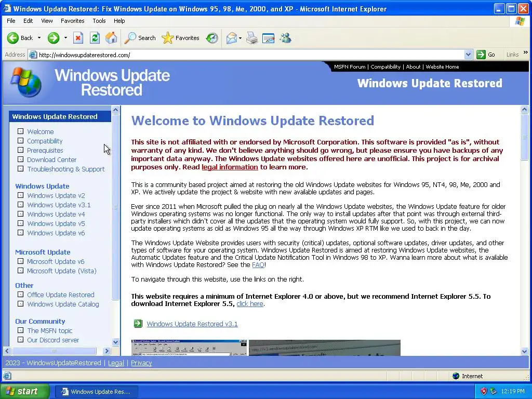Click the sidebar scroll down arrow
This screenshot has width=532, height=399.
[115, 342]
